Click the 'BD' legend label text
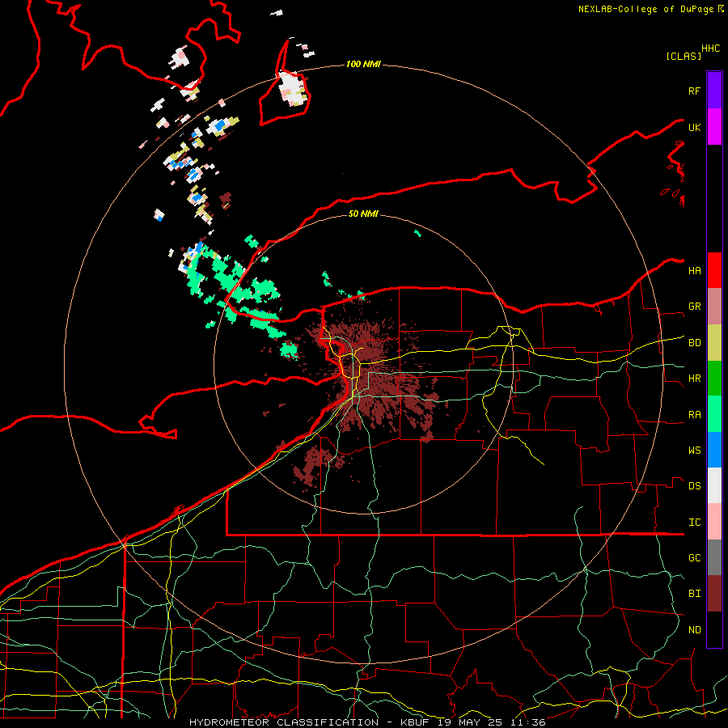Image resolution: width=728 pixels, height=728 pixels. (694, 343)
